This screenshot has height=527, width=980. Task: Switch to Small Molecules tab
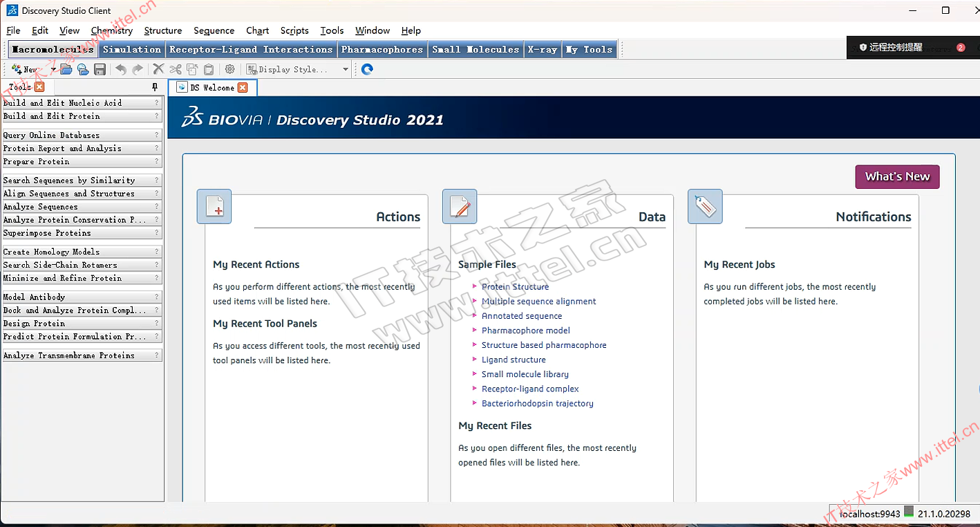(x=475, y=50)
